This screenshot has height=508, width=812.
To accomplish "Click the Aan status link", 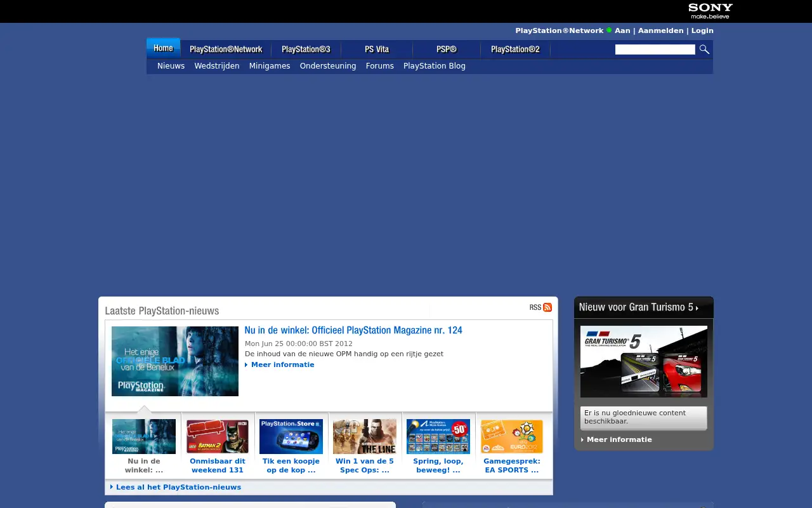I will pyautogui.click(x=622, y=30).
